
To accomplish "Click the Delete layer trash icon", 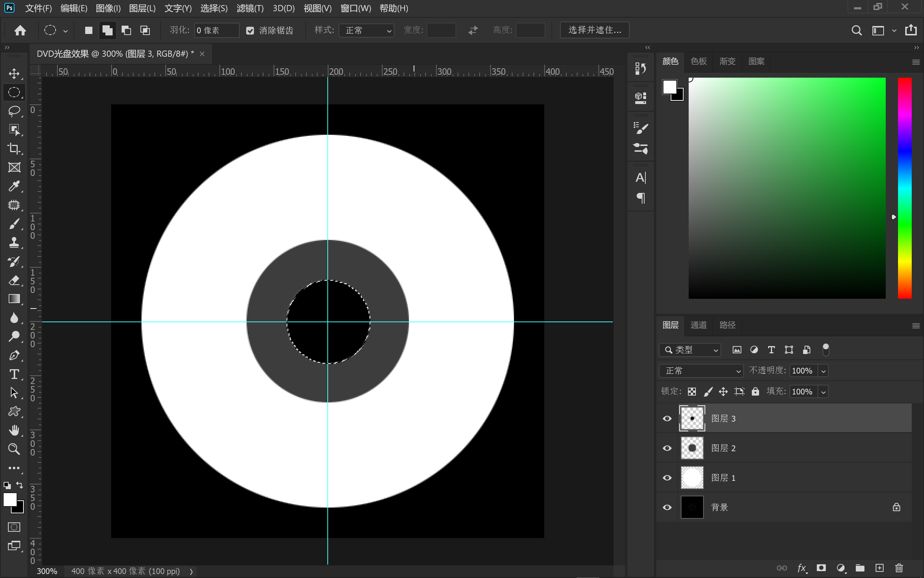I will pos(899,568).
